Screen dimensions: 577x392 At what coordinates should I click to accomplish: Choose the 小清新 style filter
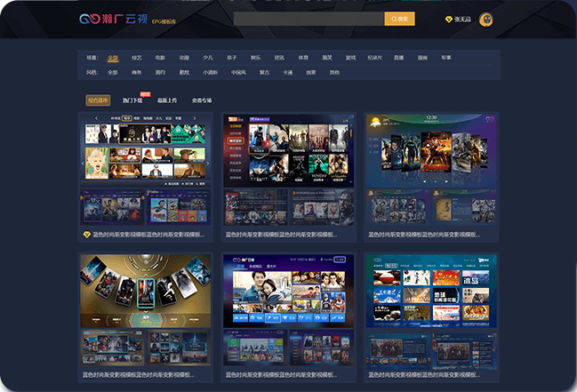pos(210,73)
